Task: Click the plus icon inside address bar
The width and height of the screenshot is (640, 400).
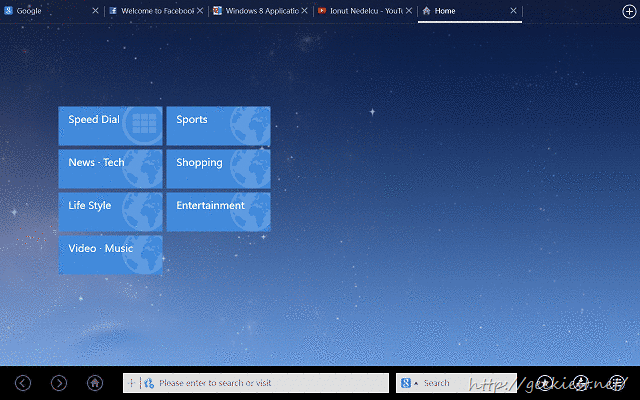Action: 132,383
